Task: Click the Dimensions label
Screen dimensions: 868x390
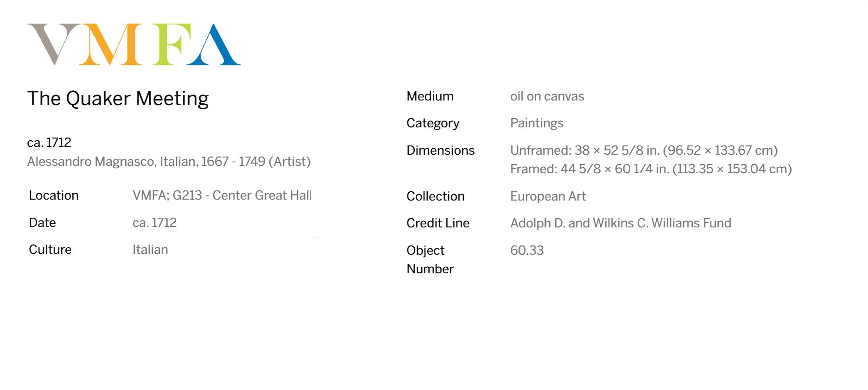Action: tap(440, 151)
